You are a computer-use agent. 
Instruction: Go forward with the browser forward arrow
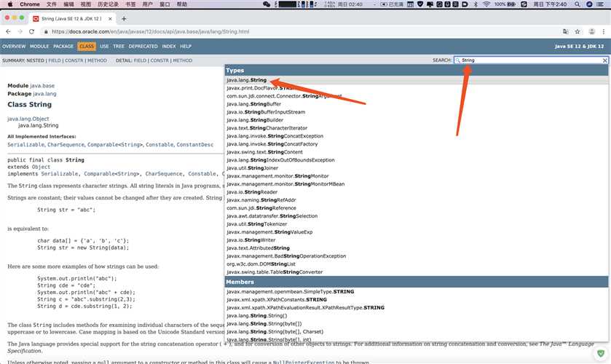(x=20, y=31)
